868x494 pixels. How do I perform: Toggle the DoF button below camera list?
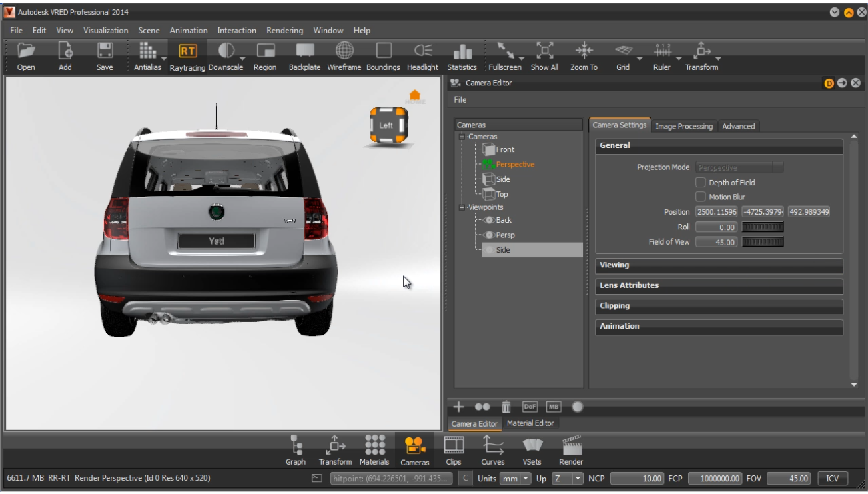click(530, 407)
